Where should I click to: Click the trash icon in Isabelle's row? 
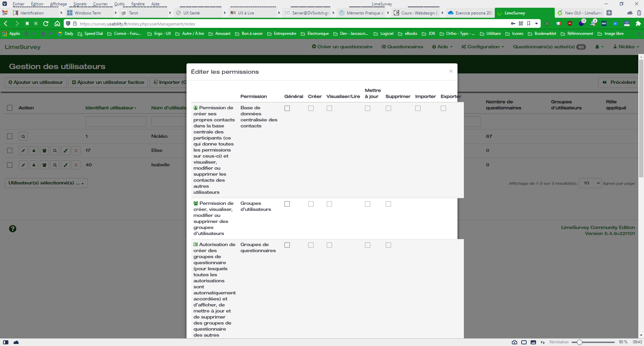point(76,165)
